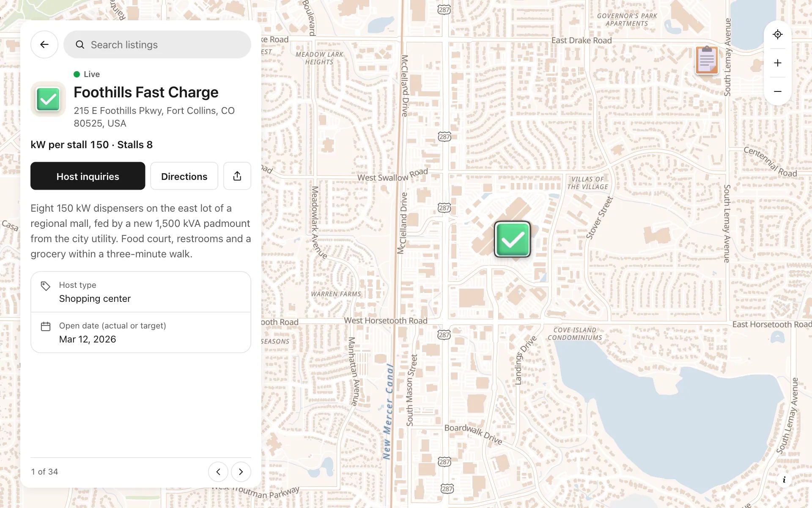Click New Mercer Canal label

pyautogui.click(x=388, y=411)
